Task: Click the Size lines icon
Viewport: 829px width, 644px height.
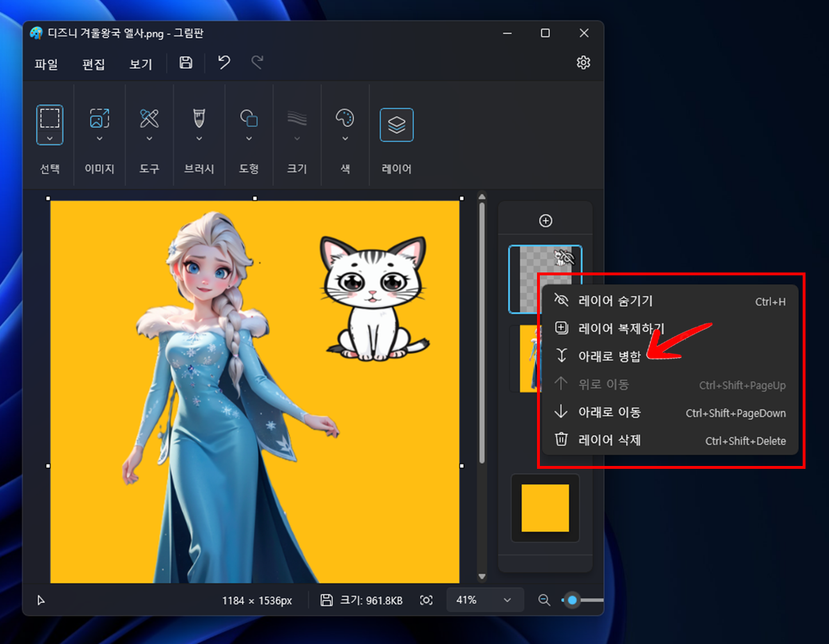Action: pos(297,118)
